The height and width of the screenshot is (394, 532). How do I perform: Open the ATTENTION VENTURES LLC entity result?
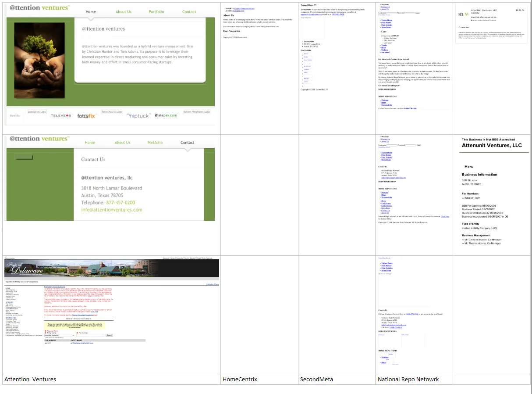[x=82, y=343]
